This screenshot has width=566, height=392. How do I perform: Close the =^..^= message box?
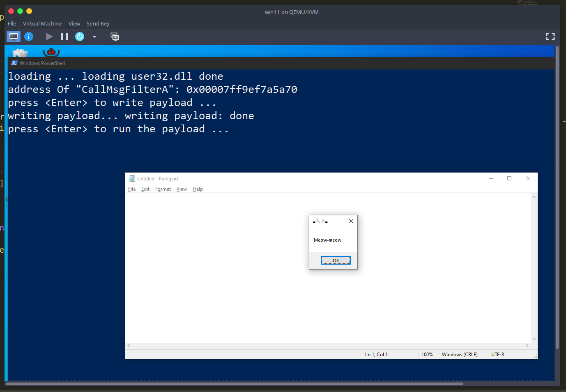coord(351,221)
